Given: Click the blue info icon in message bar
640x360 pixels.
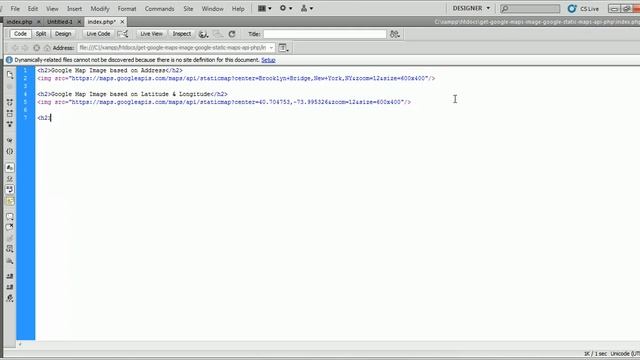Looking at the screenshot, I should [x=9, y=60].
